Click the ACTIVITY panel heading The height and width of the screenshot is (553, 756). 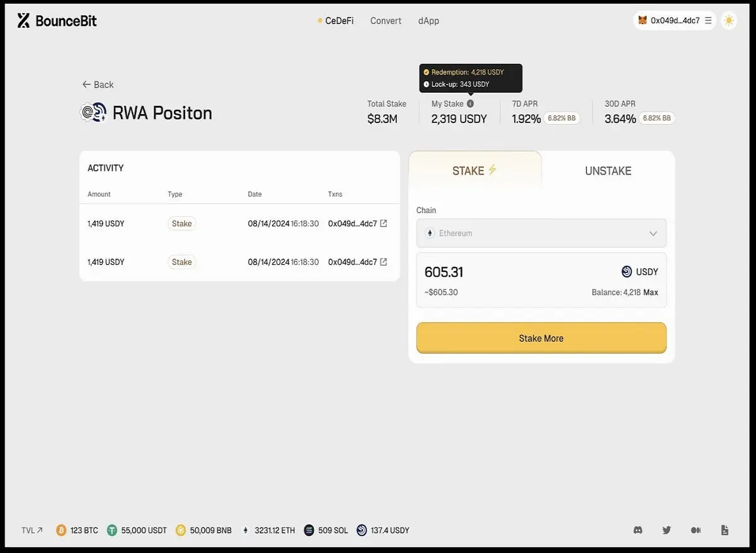coord(105,168)
